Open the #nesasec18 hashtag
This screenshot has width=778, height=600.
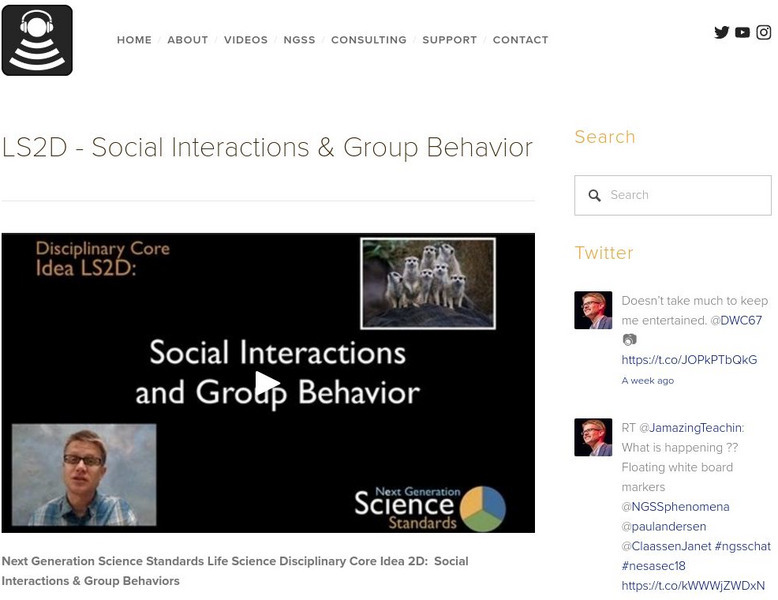653,566
